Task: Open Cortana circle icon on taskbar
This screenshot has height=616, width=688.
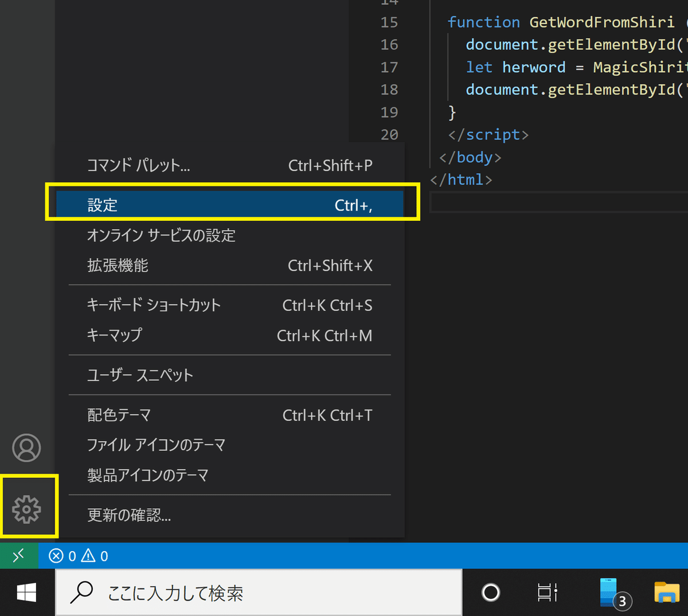Action: point(491,592)
